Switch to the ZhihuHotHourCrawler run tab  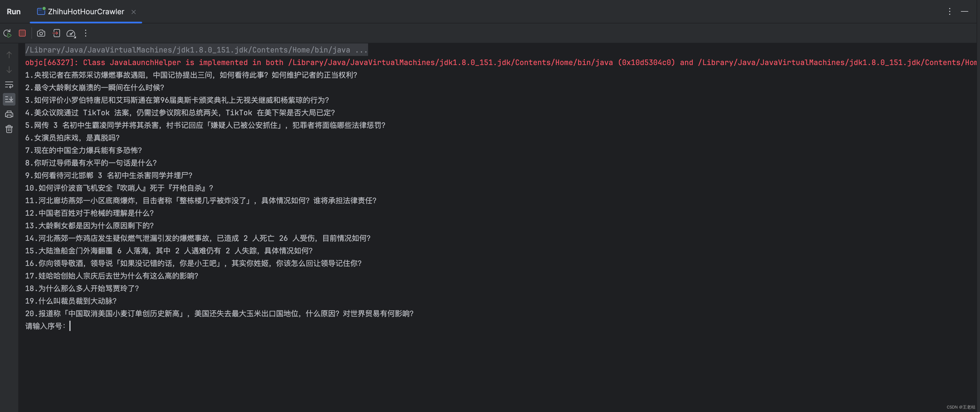86,12
